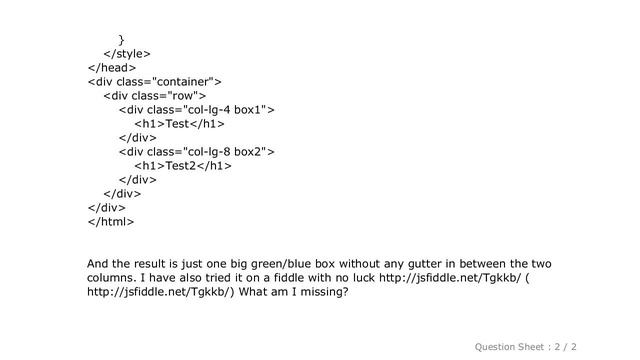640x360 pixels.
Task: Click the col-lg-4 box1 div line
Action: coord(197,110)
